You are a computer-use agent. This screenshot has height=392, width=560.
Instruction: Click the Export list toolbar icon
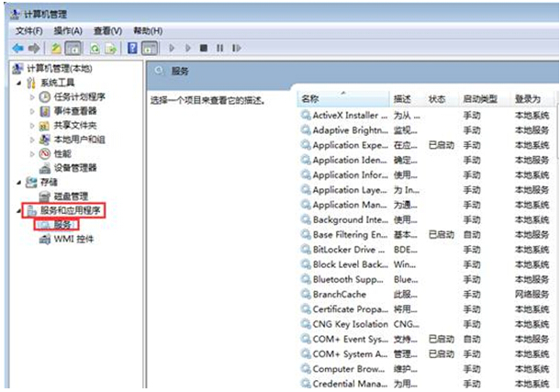pyautogui.click(x=111, y=48)
